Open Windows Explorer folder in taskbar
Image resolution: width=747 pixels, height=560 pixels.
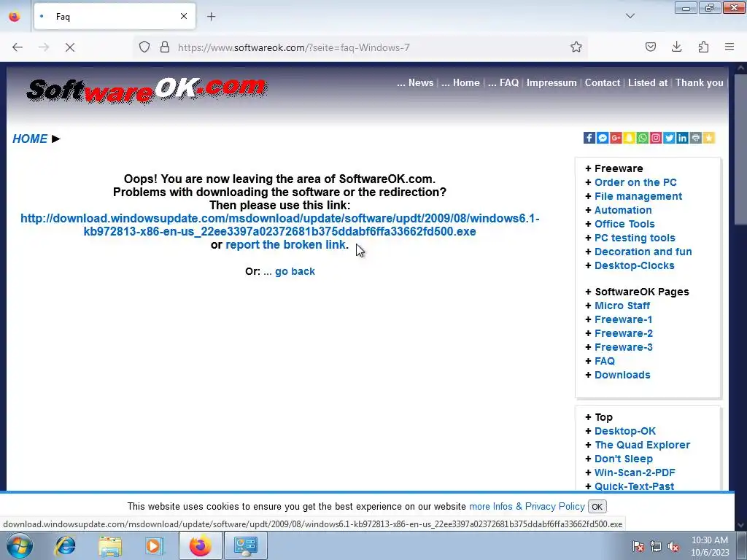110,545
